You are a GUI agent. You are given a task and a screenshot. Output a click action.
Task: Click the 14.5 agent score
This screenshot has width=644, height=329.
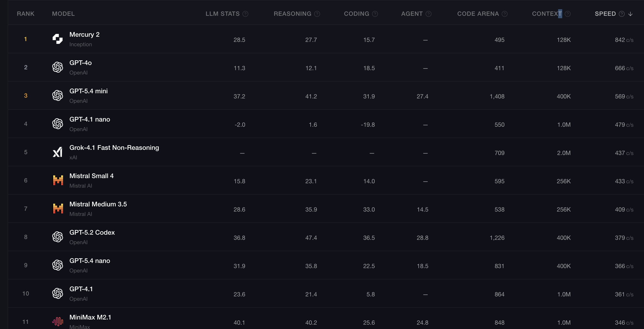click(x=423, y=210)
